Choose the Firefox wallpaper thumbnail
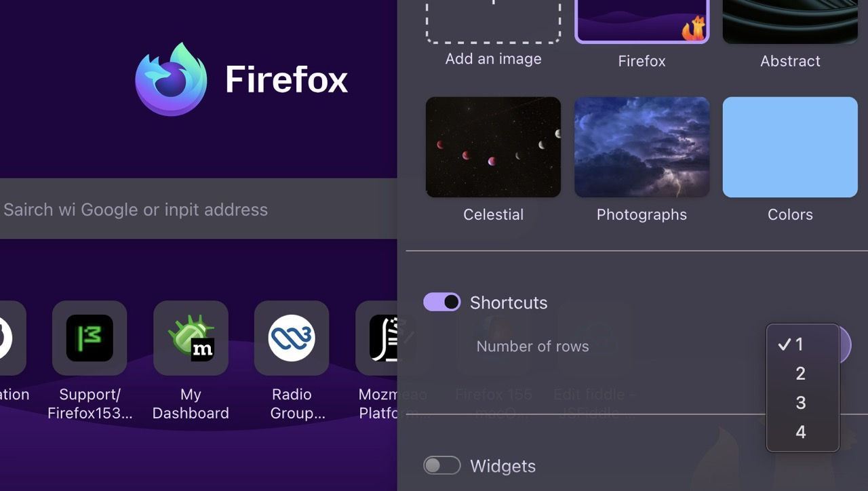 pos(642,21)
